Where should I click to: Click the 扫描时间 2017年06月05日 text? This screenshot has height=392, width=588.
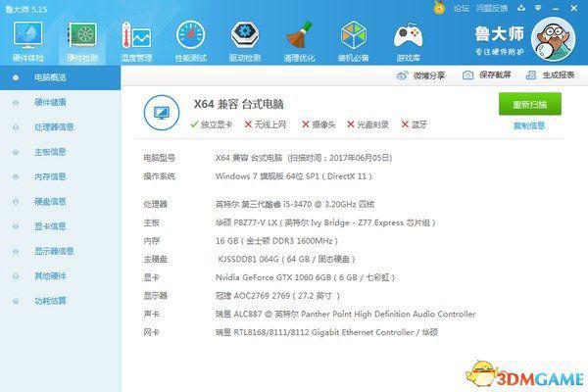tap(340, 158)
